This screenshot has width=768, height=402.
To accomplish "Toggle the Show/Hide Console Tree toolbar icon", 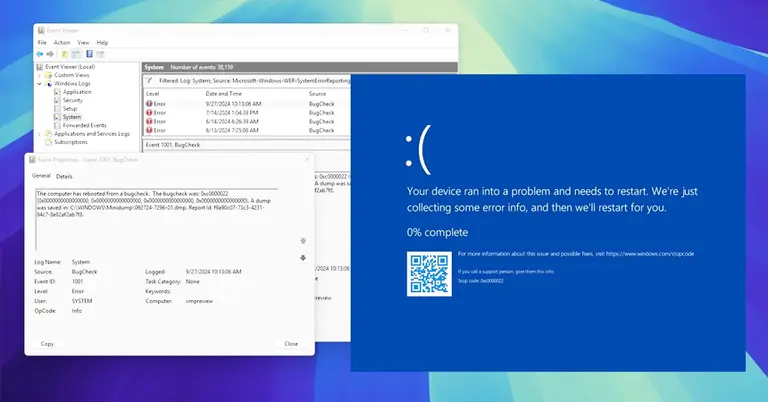I will (x=75, y=54).
